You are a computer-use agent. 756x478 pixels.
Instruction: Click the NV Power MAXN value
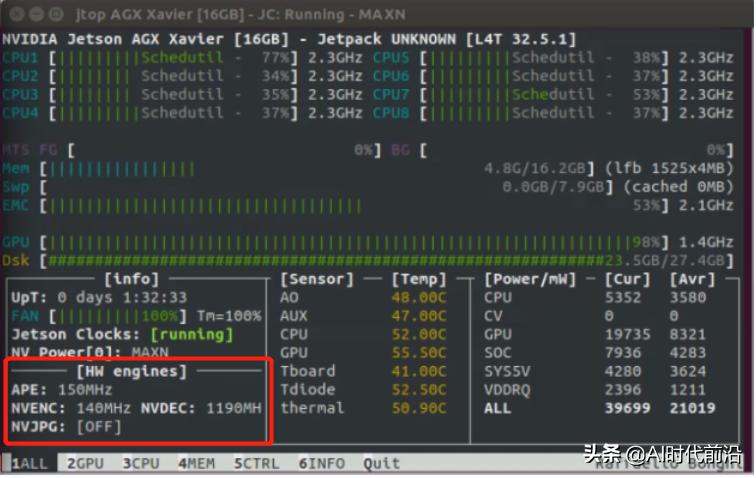coord(150,352)
